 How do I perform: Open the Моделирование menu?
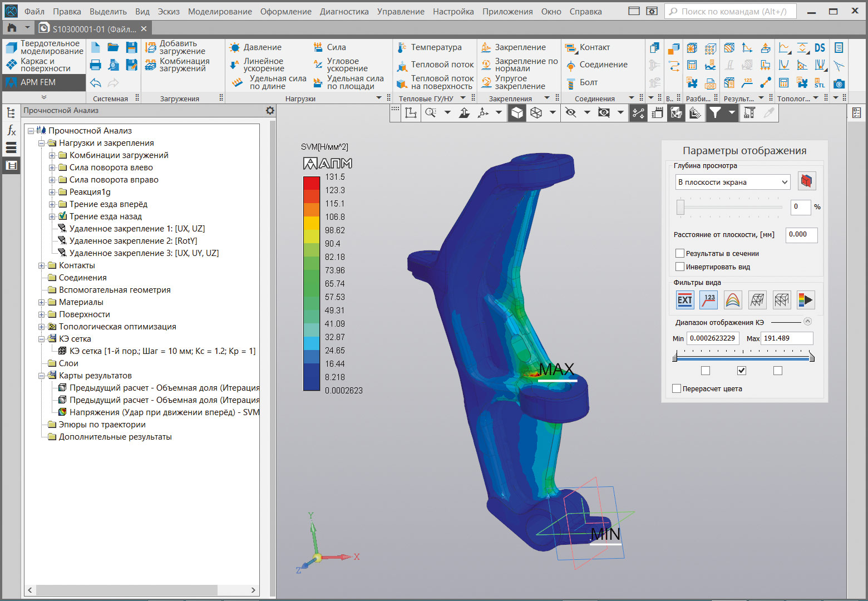click(x=220, y=11)
